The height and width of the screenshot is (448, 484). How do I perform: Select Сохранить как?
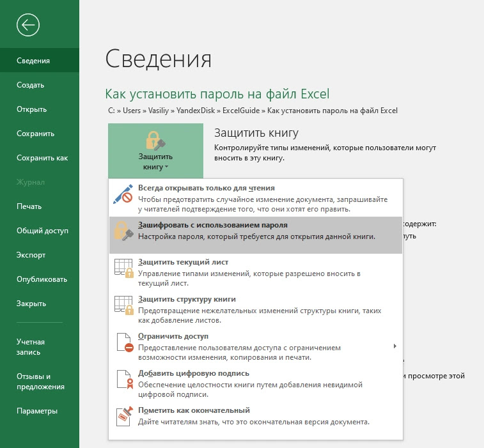(x=40, y=158)
